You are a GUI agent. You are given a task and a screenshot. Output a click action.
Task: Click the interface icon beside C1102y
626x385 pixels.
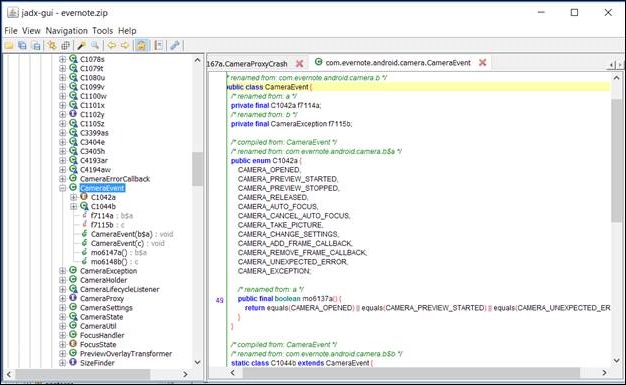[x=73, y=114]
